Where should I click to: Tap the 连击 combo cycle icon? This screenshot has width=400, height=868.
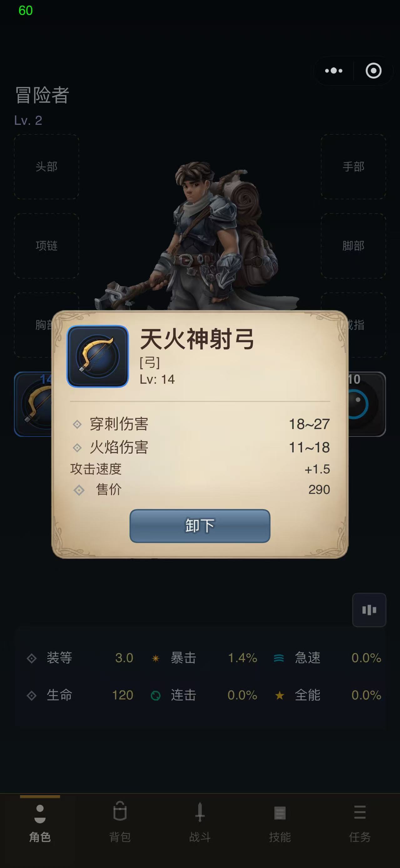(155, 695)
